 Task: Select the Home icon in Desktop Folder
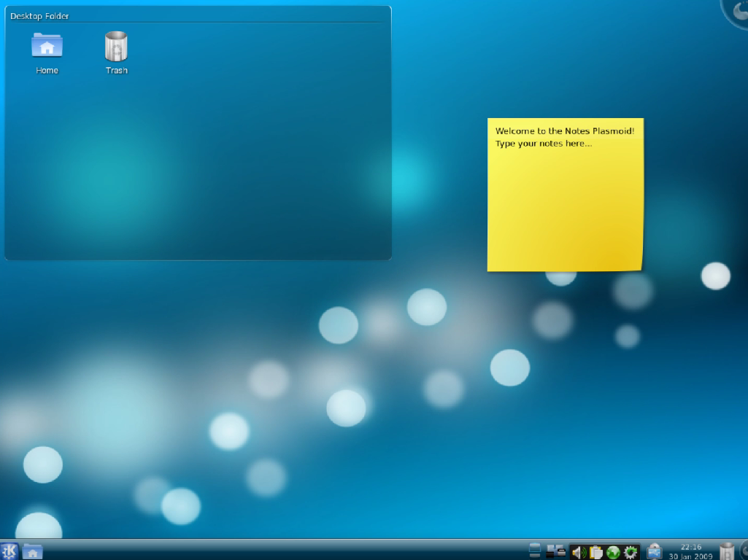[x=47, y=46]
